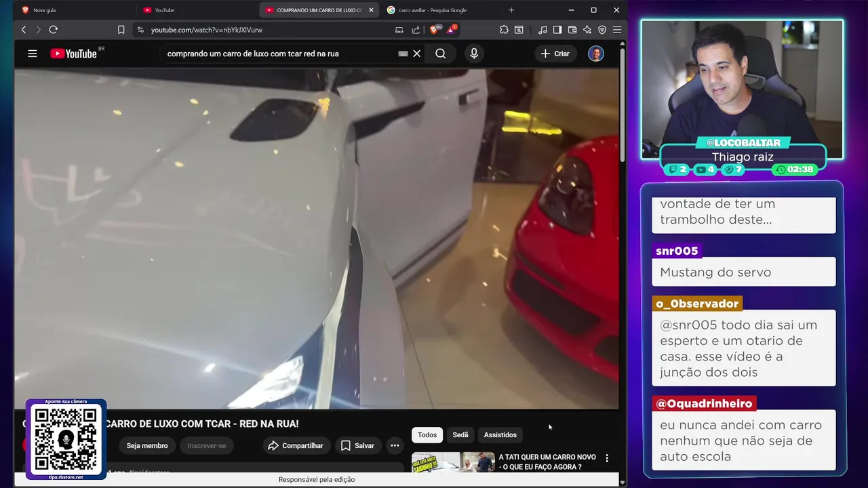This screenshot has width=868, height=488.
Task: Open browser main hamburger menu
Action: coord(616,30)
